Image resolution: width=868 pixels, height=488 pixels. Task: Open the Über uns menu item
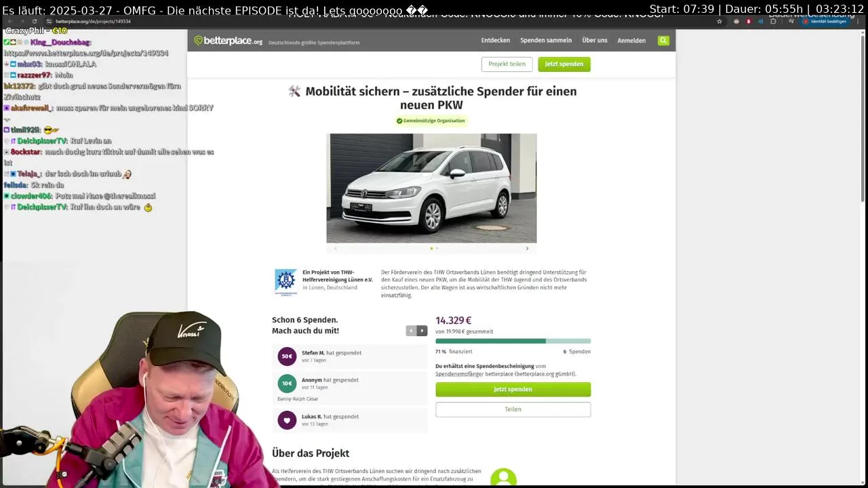point(595,40)
